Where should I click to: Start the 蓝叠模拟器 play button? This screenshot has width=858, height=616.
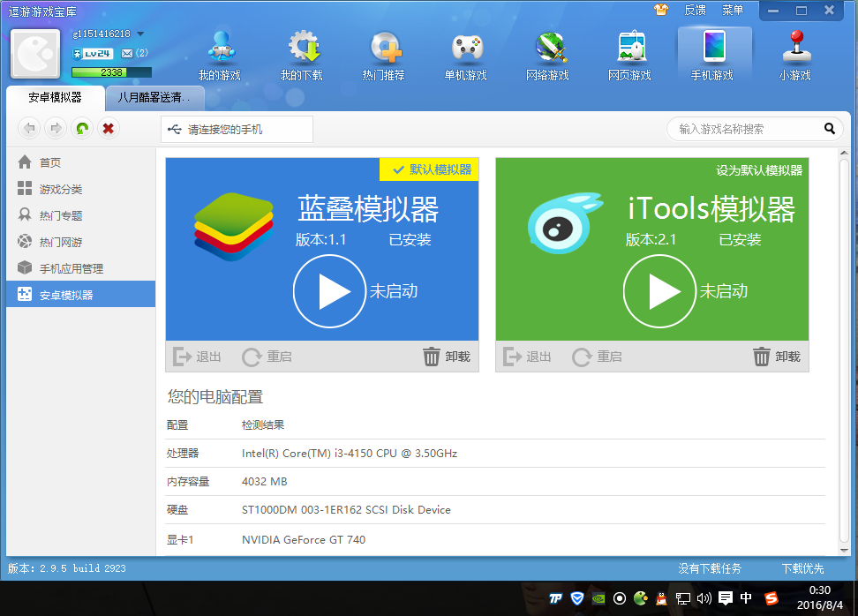pos(329,291)
